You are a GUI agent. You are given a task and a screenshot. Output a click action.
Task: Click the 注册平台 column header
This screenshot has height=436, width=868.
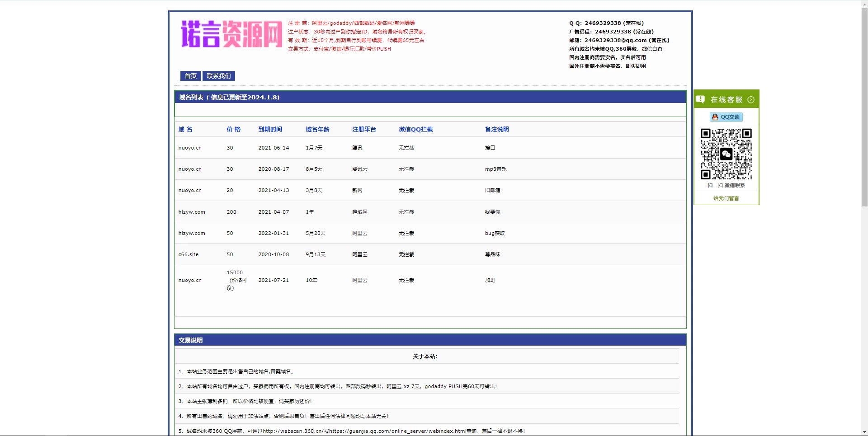364,129
